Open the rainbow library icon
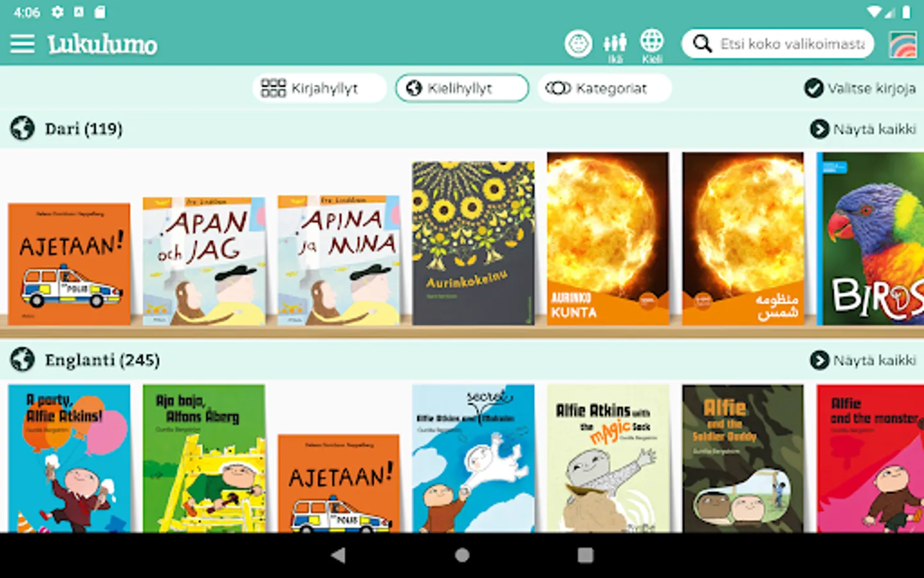The height and width of the screenshot is (578, 924). point(903,44)
